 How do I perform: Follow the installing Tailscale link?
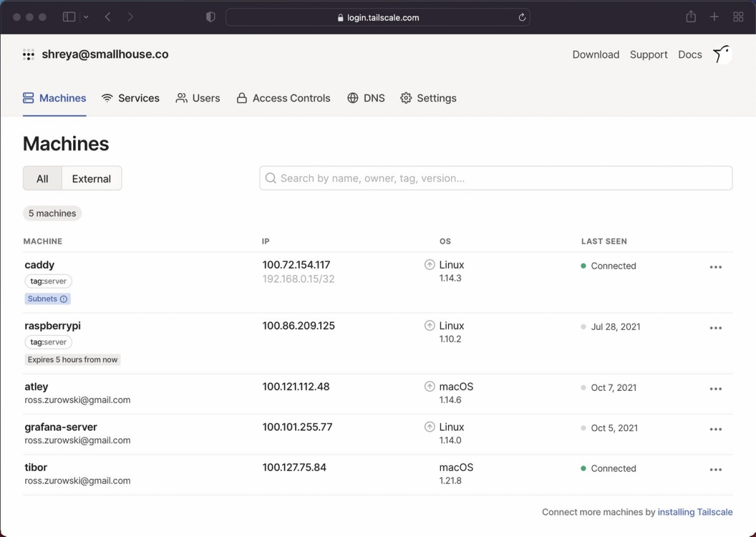pyautogui.click(x=695, y=512)
